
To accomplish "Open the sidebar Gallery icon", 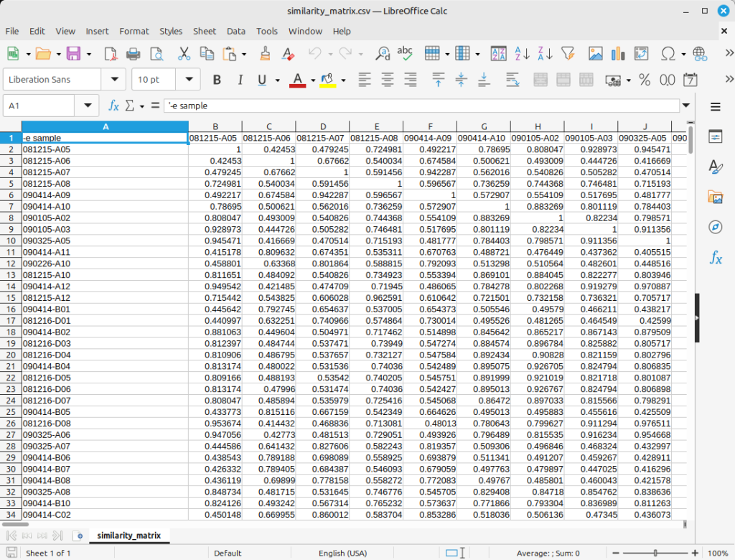I will point(715,197).
